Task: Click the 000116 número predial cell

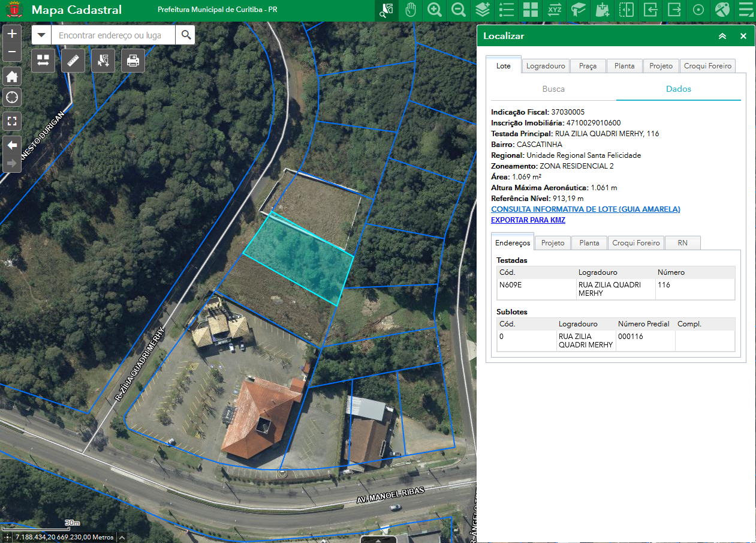Action: [645, 340]
